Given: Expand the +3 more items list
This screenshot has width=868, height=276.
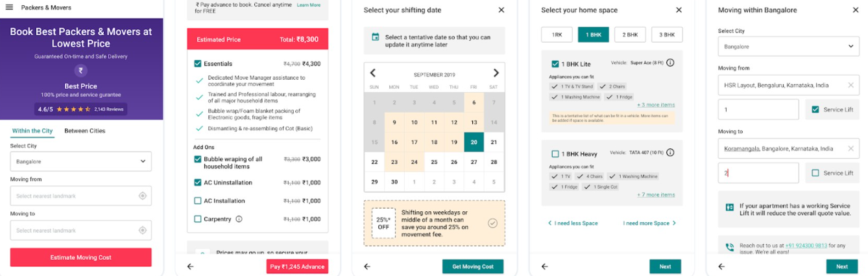Looking at the screenshot, I should 656,105.
